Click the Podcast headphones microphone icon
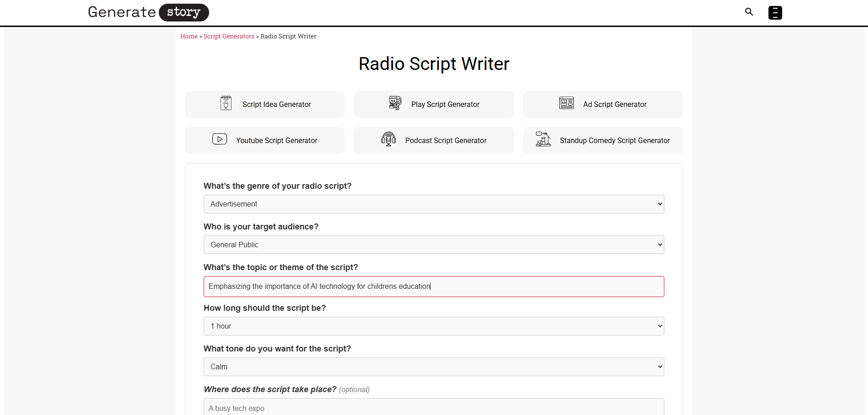Viewport: 868px width, 415px height. tap(389, 139)
